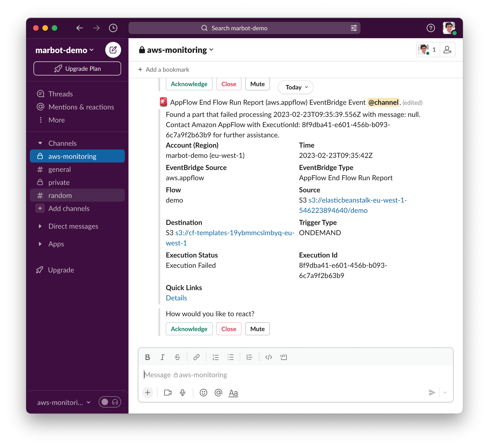Select the random channel
This screenshot has height=448, width=489.
click(x=77, y=196)
